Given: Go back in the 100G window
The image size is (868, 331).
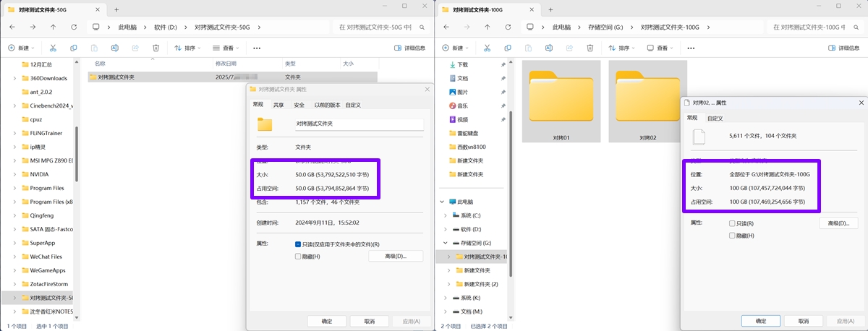Looking at the screenshot, I should 446,27.
